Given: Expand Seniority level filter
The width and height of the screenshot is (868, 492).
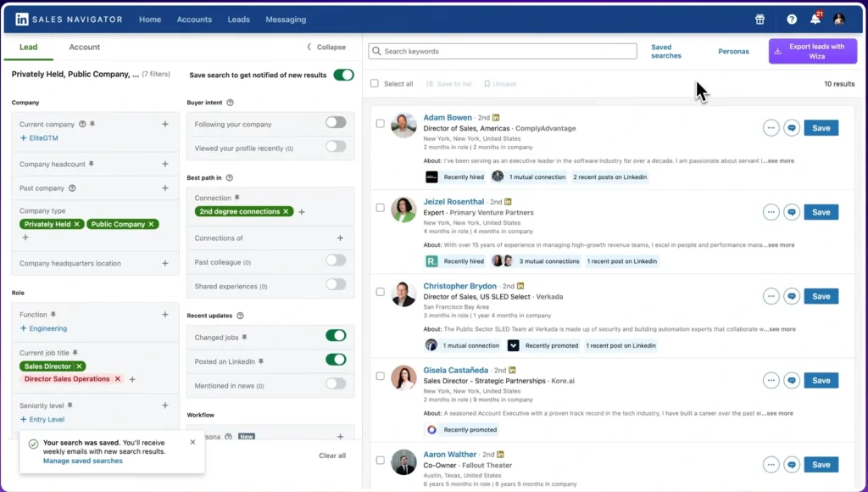Looking at the screenshot, I should pos(165,405).
